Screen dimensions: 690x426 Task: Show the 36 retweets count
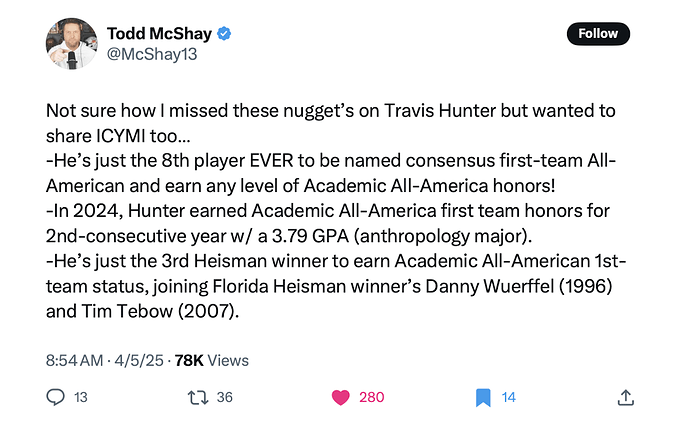[224, 397]
